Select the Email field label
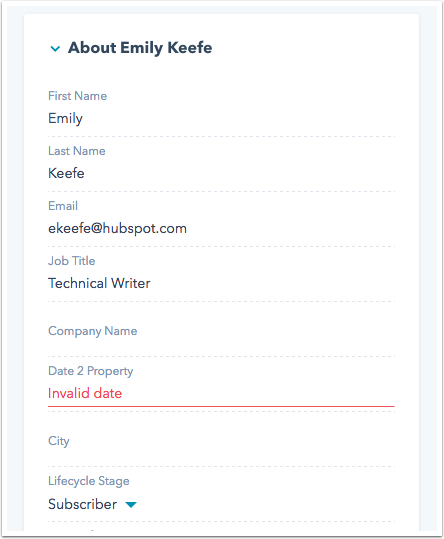Screen dimensions: 444x539 click(x=63, y=206)
